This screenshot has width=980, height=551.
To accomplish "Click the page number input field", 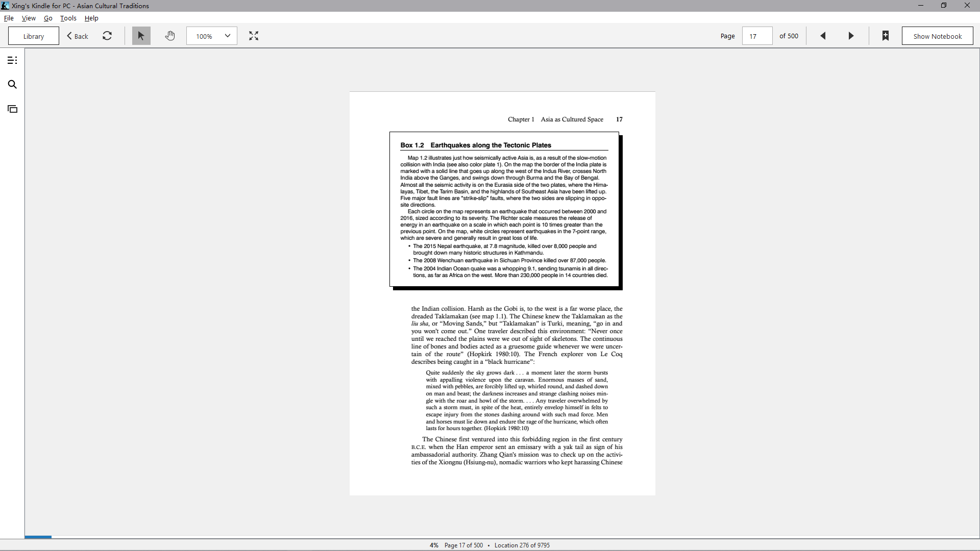I will (x=757, y=36).
